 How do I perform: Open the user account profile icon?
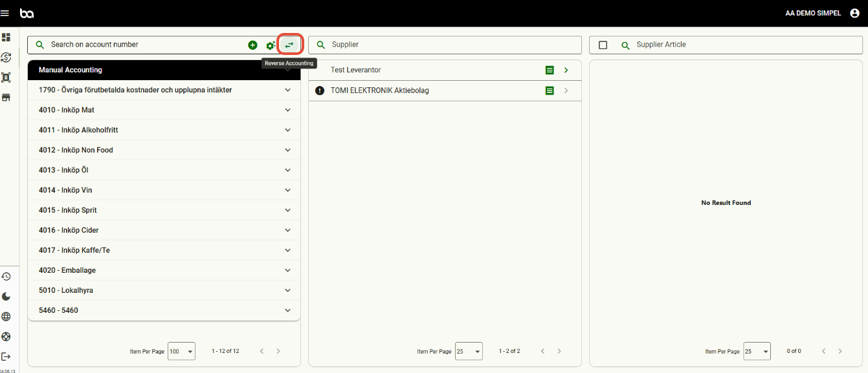coord(854,13)
